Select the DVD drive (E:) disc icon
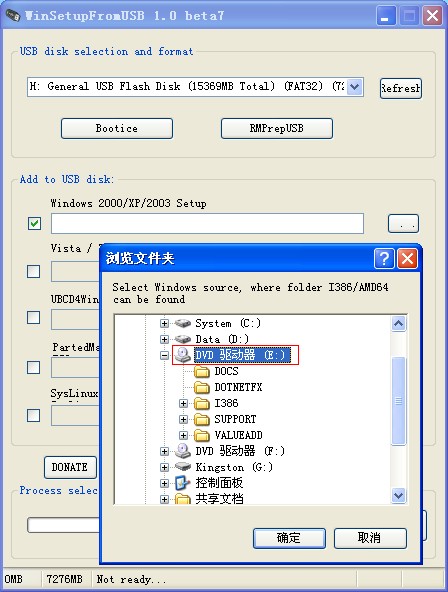The width and height of the screenshot is (448, 592). [x=183, y=355]
